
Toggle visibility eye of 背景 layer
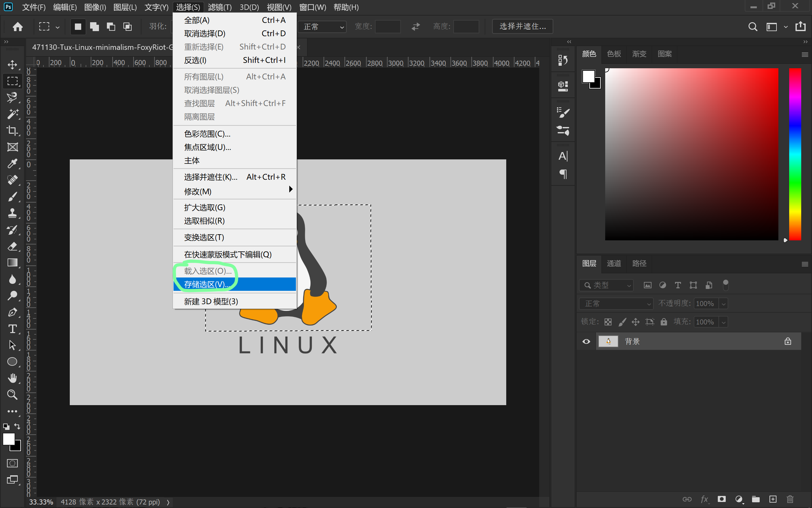[586, 341]
